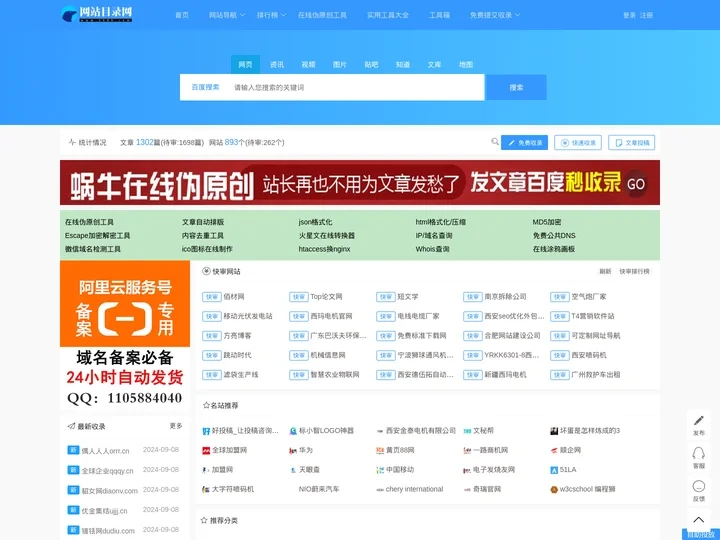Click the 新 badge beside 全球企业qqqy.cn
This screenshot has height=540, width=720.
73,470
